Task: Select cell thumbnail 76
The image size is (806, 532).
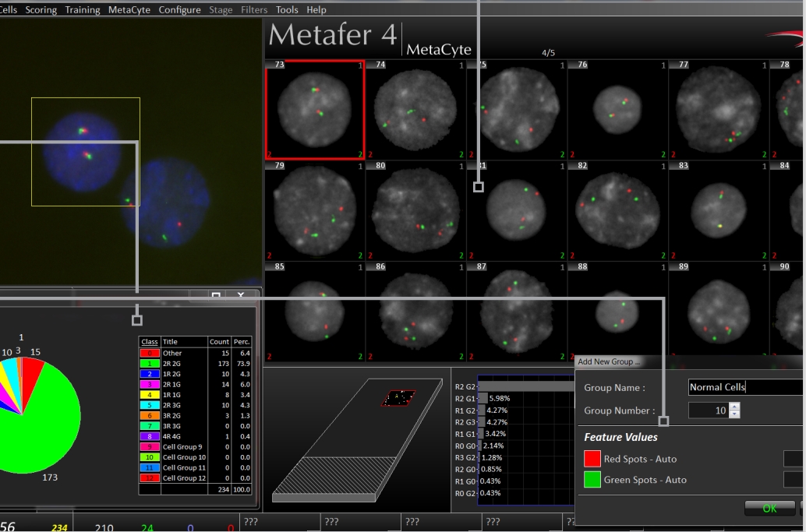Action: [x=617, y=109]
